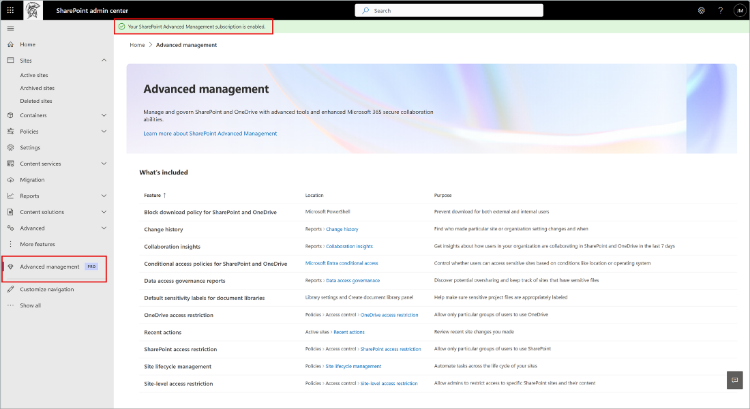This screenshot has height=409, width=750.
Task: Open Learn more about SharePoint Advanced Management
Action: [210, 133]
